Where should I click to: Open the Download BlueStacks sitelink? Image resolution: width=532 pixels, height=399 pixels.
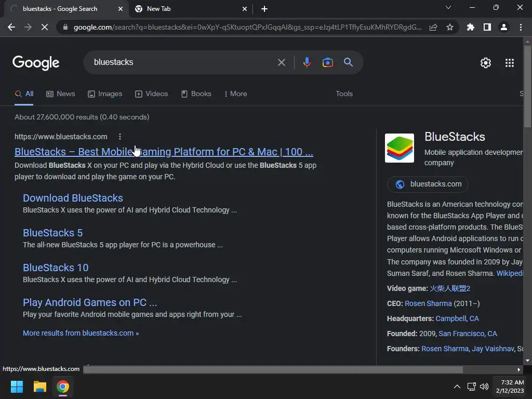click(73, 198)
